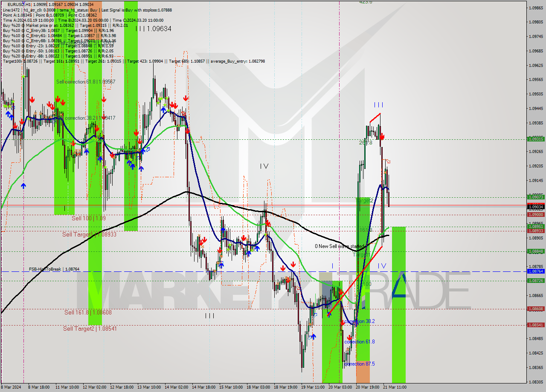Screen dimensions: 546x392
Task: Click the blue 'I I I' wave label
Action: pos(378,105)
